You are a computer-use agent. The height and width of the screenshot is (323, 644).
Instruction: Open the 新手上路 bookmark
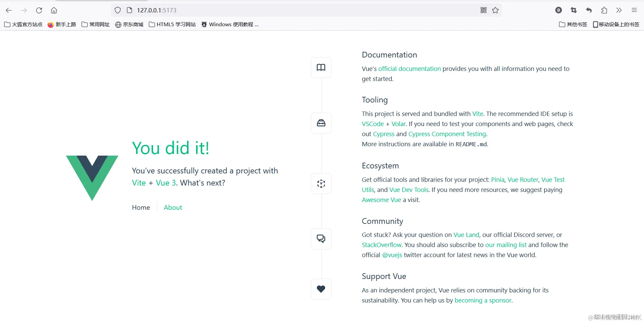click(x=62, y=25)
